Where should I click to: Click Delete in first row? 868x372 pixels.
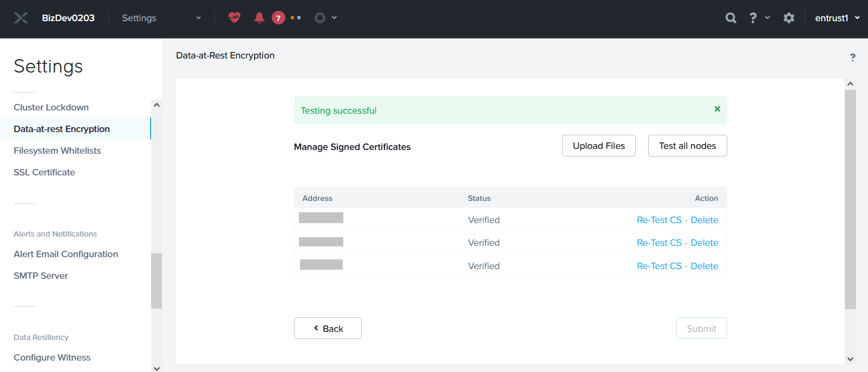[x=704, y=220]
